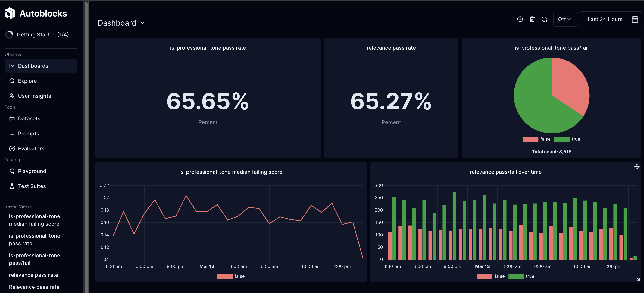Click Relevance pass rate saved view

point(34,286)
